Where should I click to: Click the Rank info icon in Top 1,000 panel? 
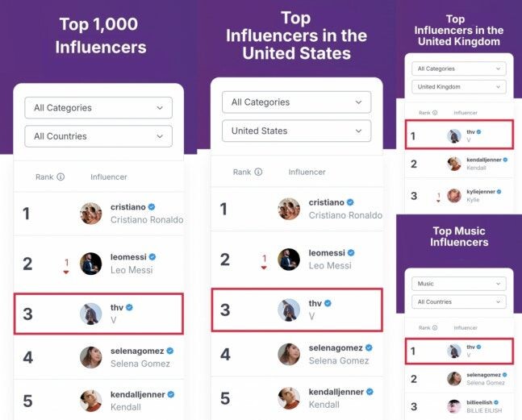pos(61,177)
